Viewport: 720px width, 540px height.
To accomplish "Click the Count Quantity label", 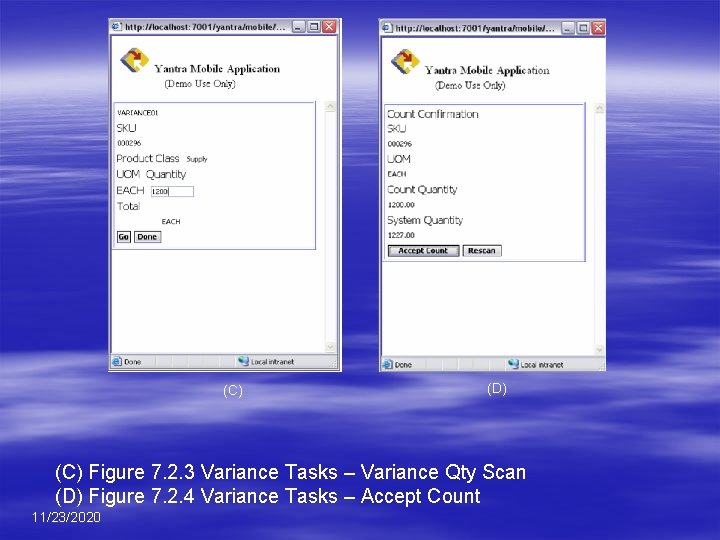I will pos(422,190).
